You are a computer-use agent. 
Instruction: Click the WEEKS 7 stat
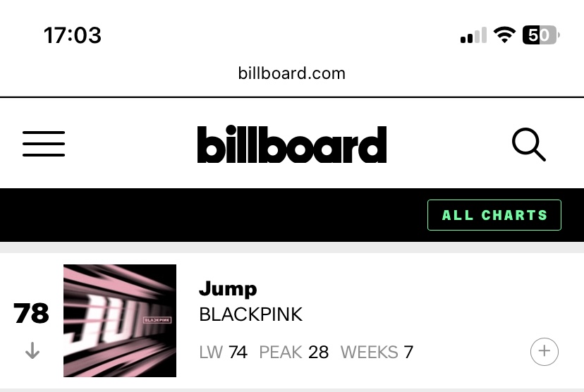[x=377, y=352]
